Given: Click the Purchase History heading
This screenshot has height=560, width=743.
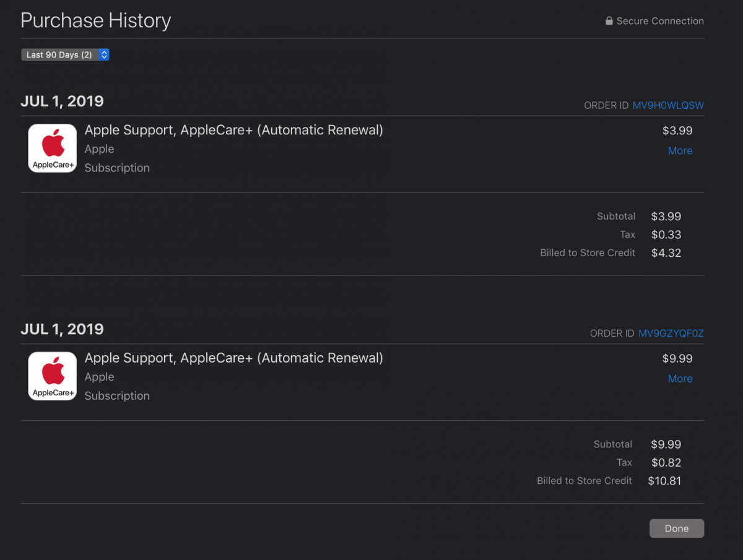Looking at the screenshot, I should coord(96,20).
